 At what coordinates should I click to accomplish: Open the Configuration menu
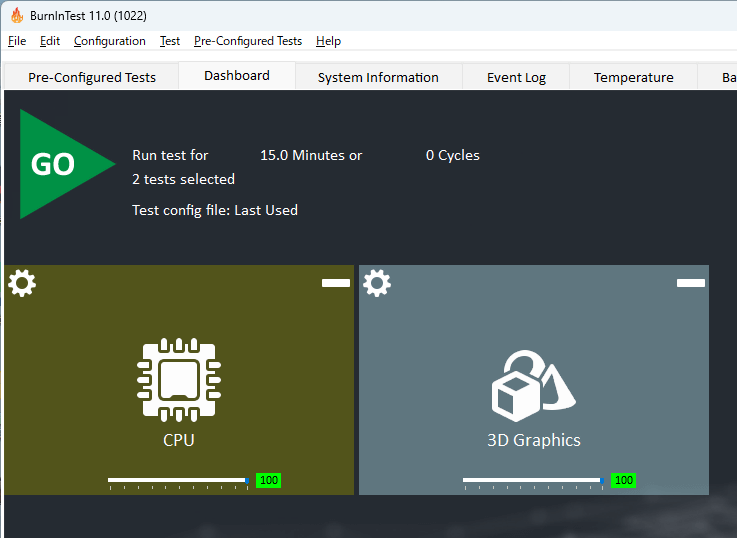click(x=110, y=41)
